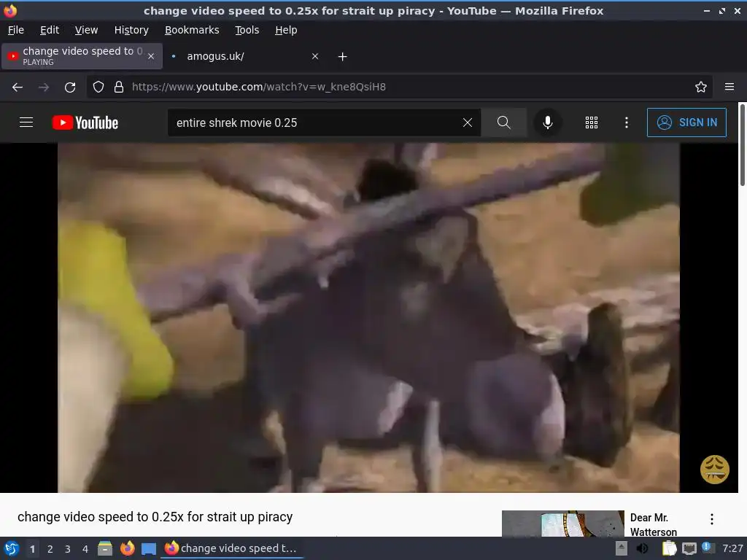Go back to the previous page

18,87
